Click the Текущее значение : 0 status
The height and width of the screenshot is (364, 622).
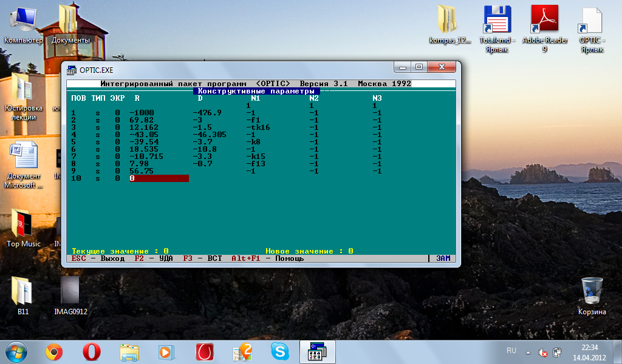pos(120,251)
